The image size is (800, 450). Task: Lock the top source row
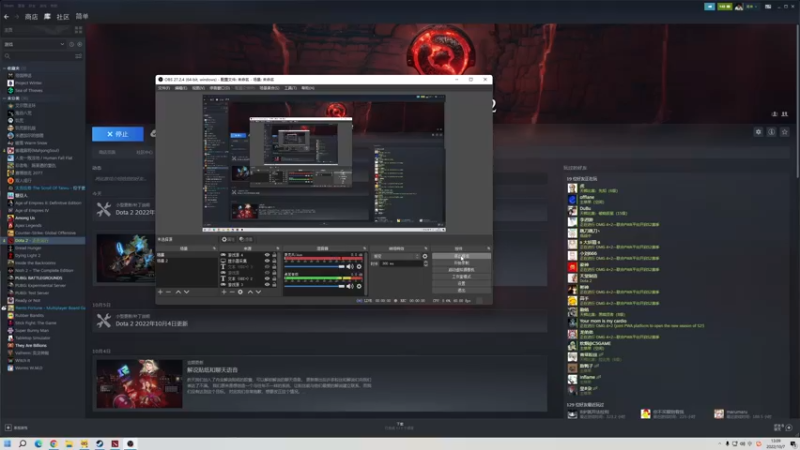coord(274,255)
